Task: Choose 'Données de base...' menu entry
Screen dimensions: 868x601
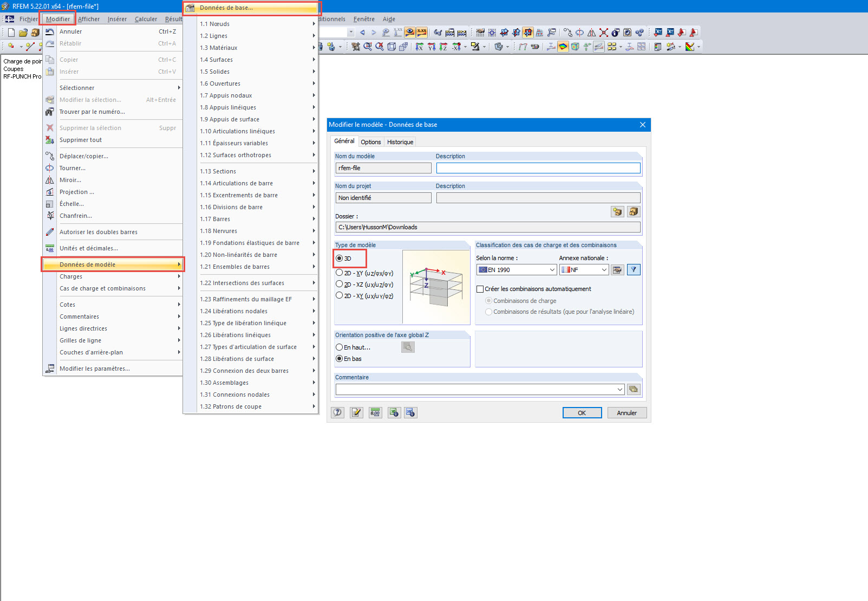Action: [x=252, y=8]
